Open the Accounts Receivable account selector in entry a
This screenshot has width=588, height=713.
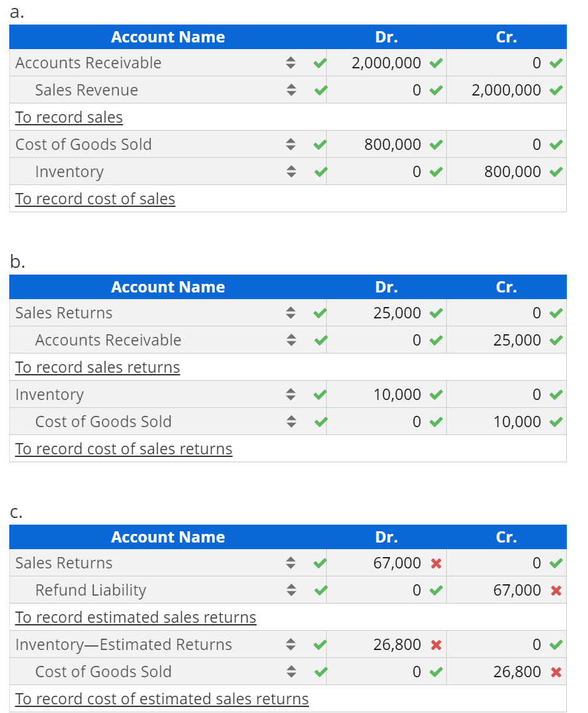292,63
